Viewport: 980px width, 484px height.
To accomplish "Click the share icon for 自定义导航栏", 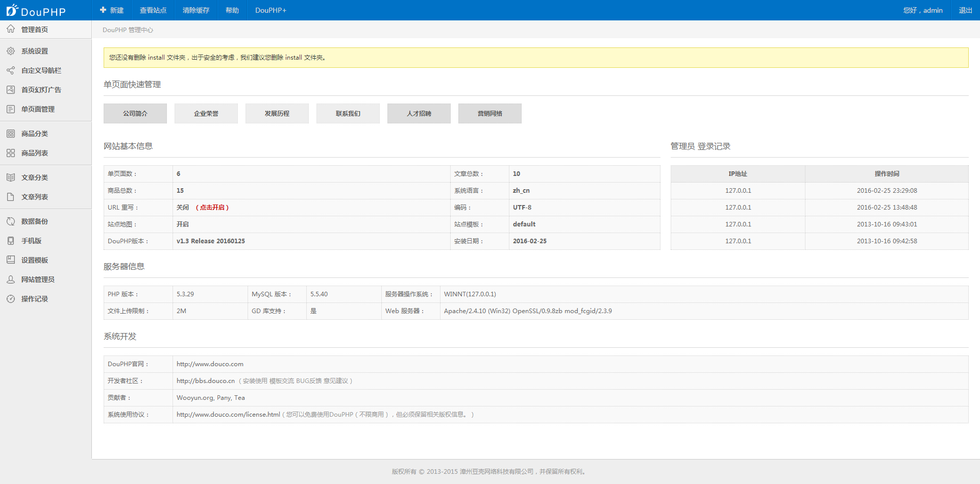I will tap(11, 70).
